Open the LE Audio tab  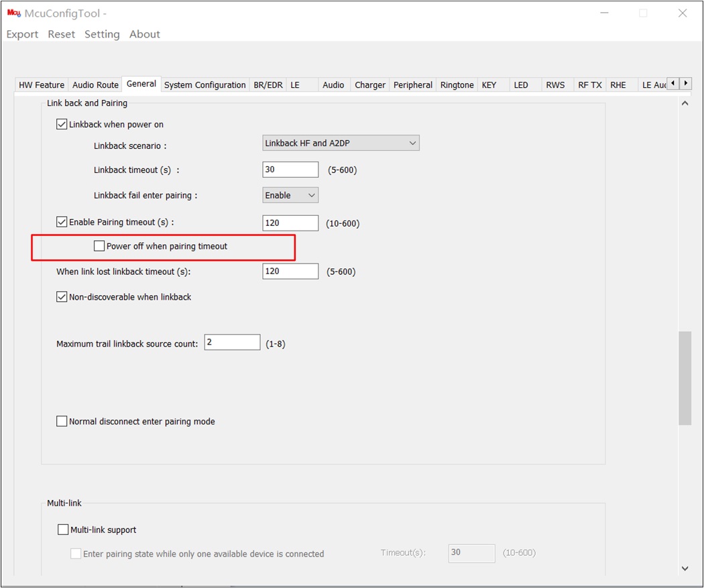click(x=654, y=85)
